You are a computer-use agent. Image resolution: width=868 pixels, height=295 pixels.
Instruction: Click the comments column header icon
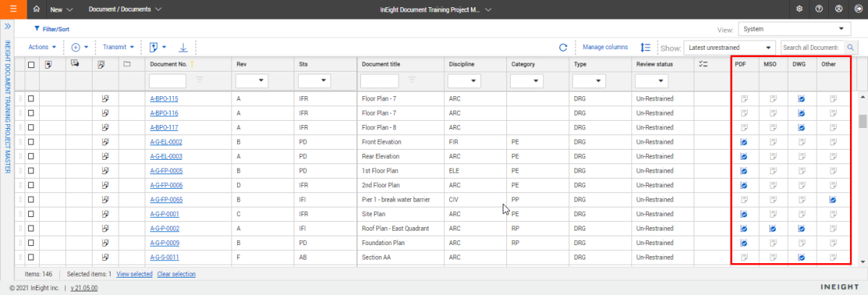click(75, 64)
